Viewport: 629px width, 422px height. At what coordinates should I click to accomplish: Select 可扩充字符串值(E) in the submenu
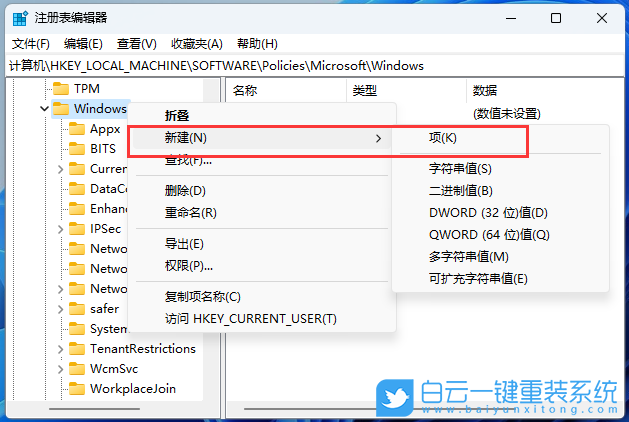pos(500,279)
